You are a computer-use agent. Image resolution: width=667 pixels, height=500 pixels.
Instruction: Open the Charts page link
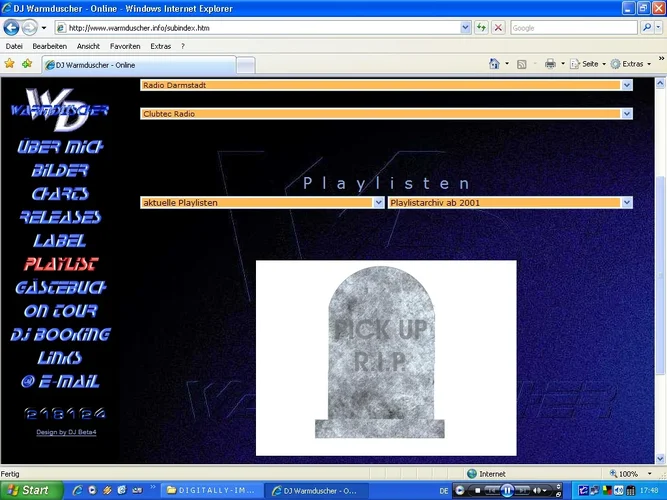60,194
